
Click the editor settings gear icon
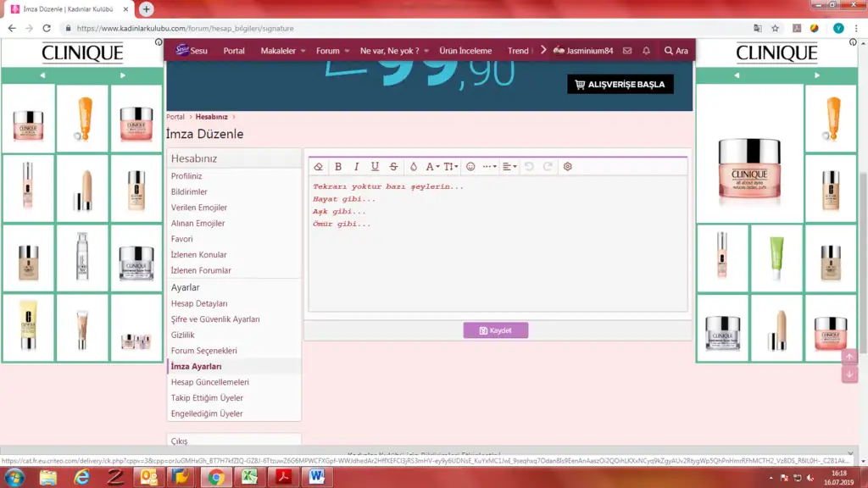tap(568, 167)
